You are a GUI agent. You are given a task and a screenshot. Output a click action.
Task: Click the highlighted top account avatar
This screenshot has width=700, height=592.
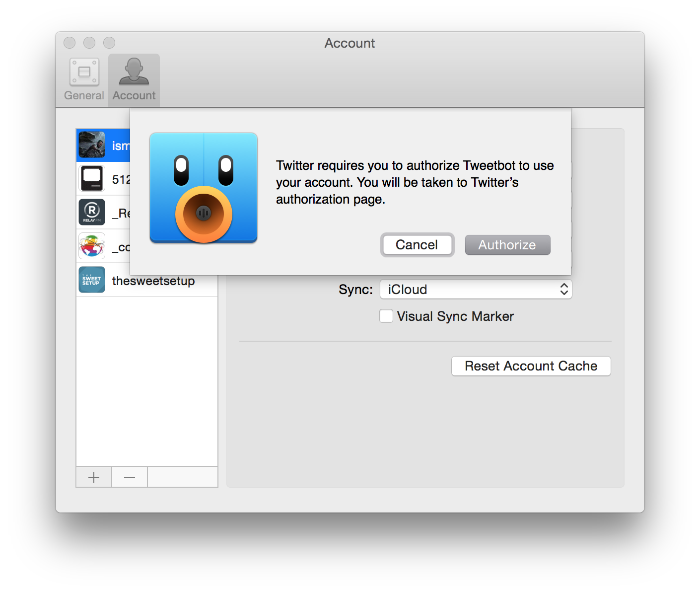tap(92, 145)
